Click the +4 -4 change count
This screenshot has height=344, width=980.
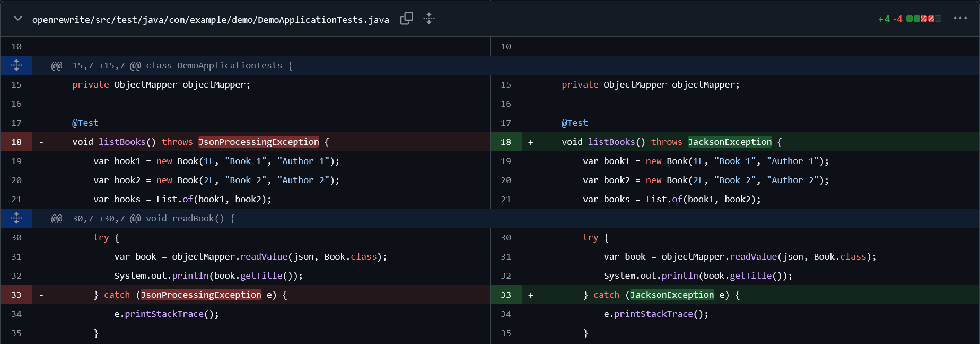click(x=890, y=19)
